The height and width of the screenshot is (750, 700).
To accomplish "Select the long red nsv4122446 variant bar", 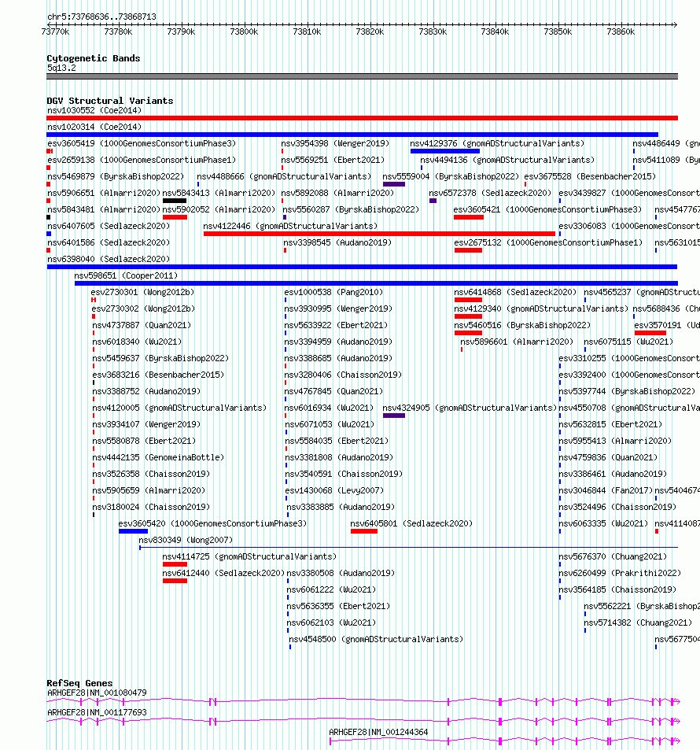I will click(x=379, y=234).
